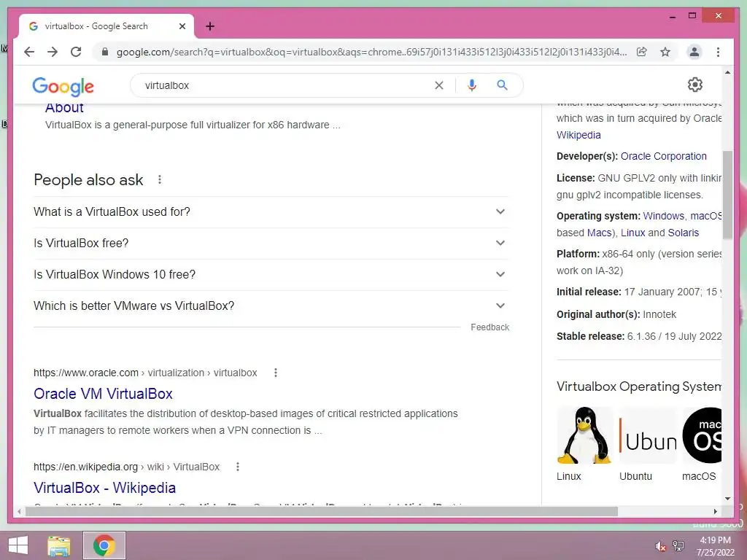Click 'Original author(s):' label text
Viewport: 747px width, 560px height.
(x=598, y=314)
